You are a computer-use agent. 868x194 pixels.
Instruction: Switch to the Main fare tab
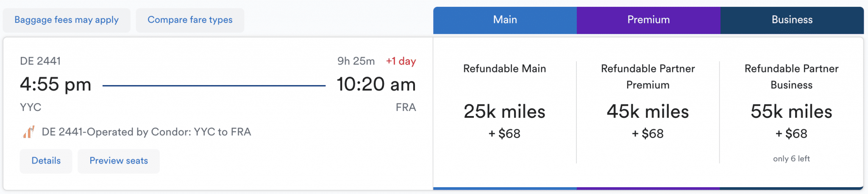505,20
